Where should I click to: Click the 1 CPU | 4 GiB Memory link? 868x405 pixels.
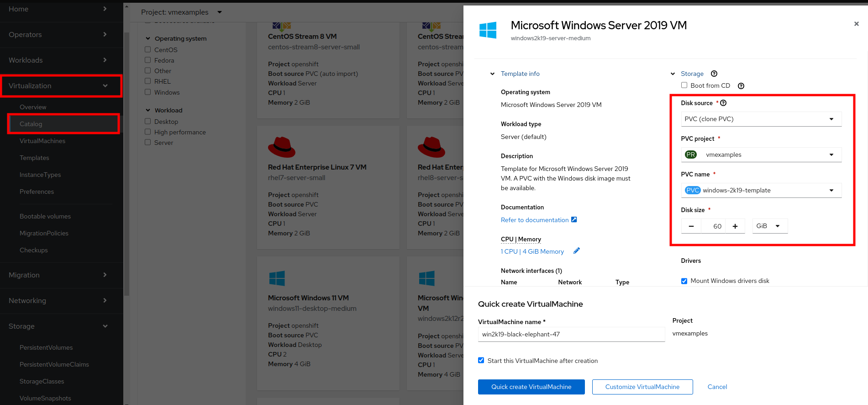point(532,251)
